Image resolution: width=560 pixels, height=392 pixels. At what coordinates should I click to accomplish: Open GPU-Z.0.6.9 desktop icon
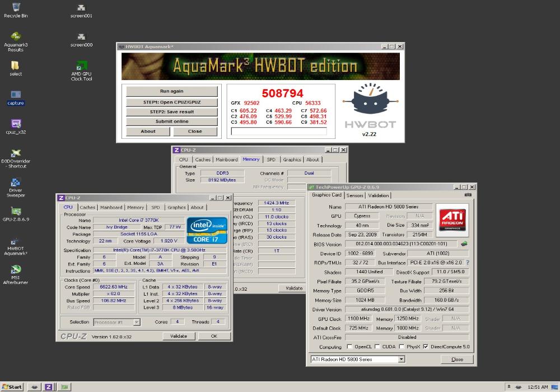point(16,214)
